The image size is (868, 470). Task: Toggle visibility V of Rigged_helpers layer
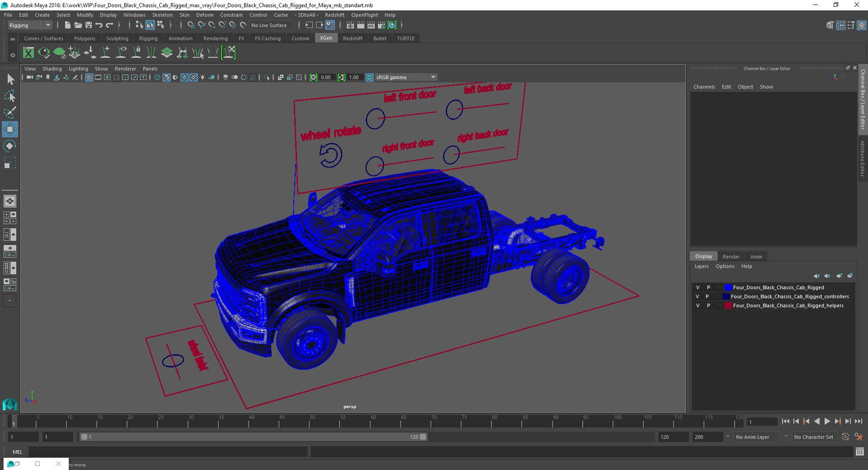(698, 305)
